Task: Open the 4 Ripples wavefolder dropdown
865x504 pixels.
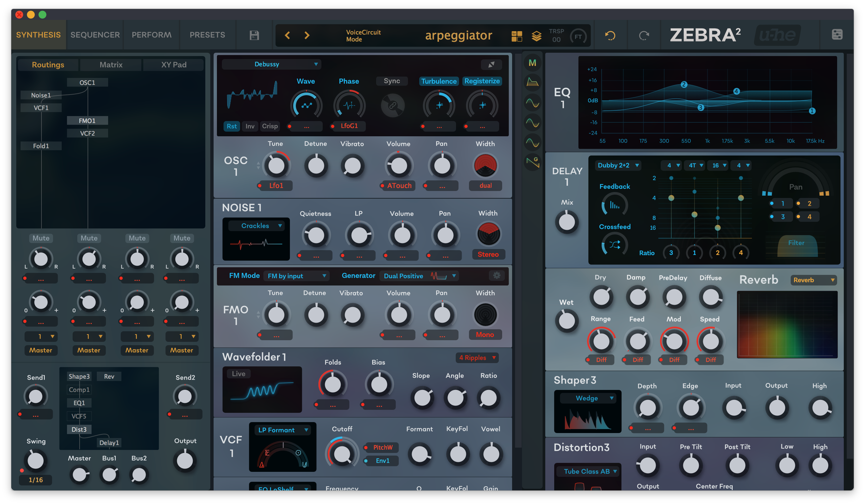Action: coord(477,358)
